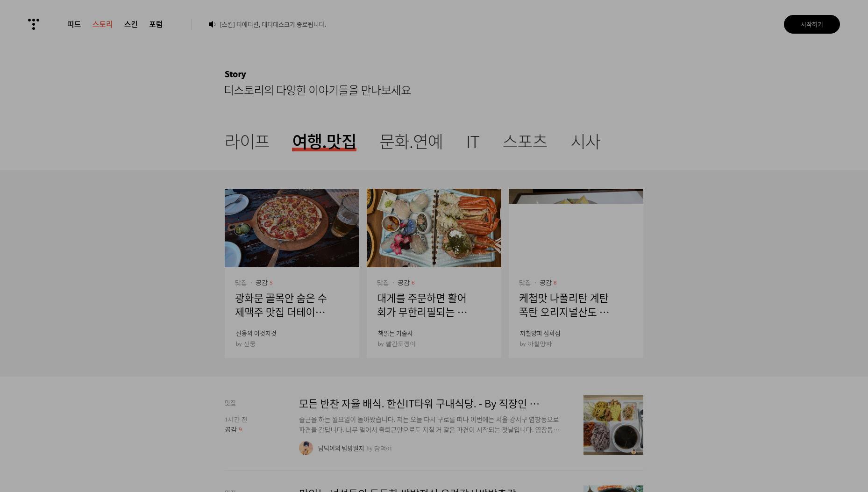Open article 모든 반찬 자율 배식 한신IT타워
868x492 pixels.
tap(419, 403)
